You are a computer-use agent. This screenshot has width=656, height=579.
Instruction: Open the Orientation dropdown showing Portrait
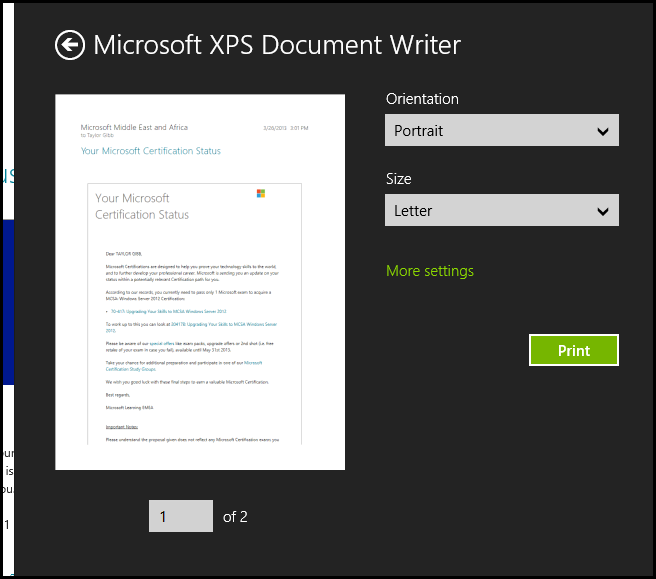[502, 130]
